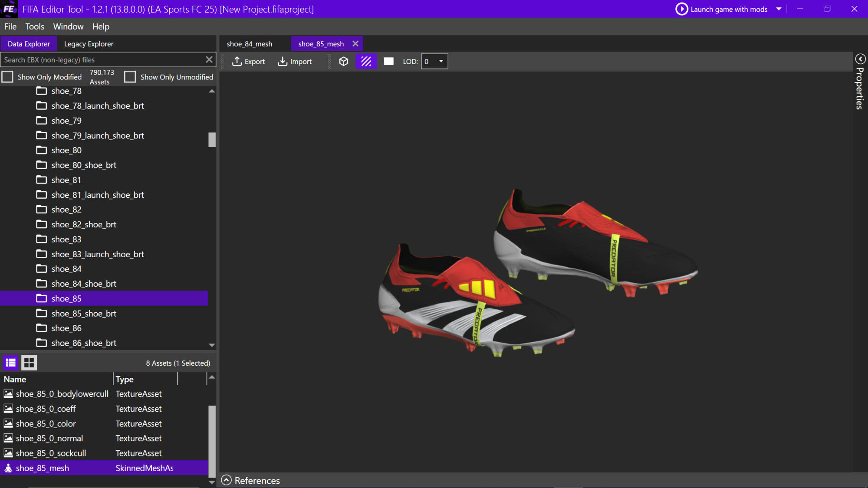Switch to the Legacy Explorer tab

coord(89,44)
